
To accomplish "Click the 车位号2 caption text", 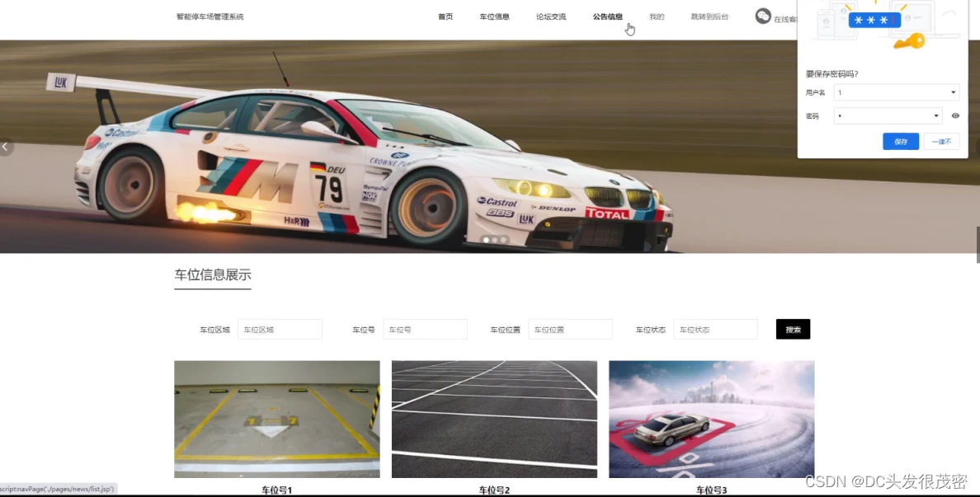I will click(494, 490).
